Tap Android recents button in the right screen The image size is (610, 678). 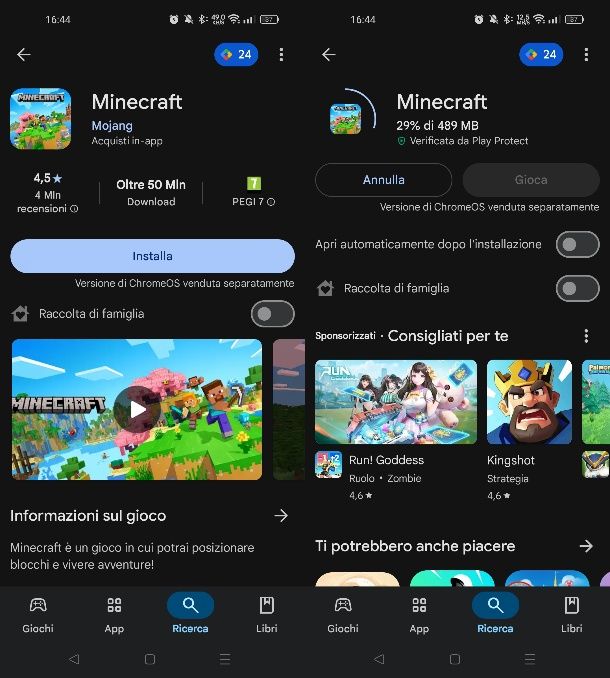pos(530,659)
